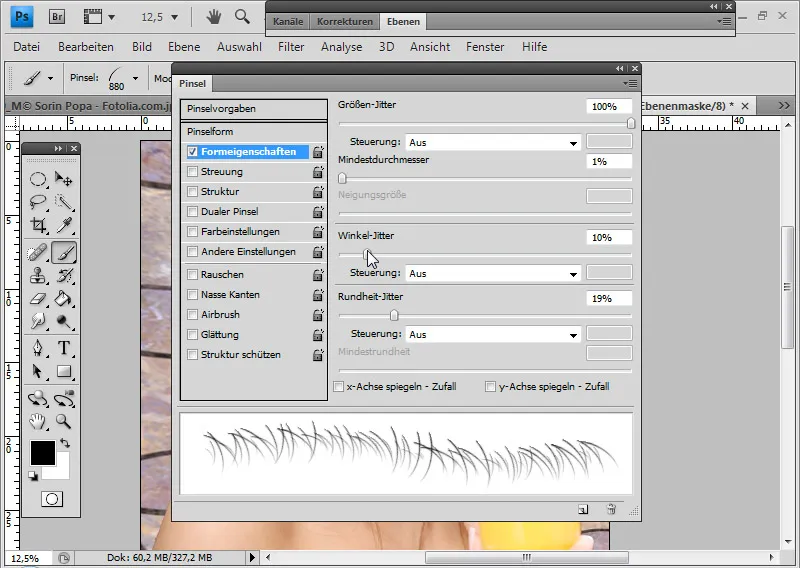The height and width of the screenshot is (568, 800).
Task: Open the Ebenen panel flyout menu
Action: pyautogui.click(x=724, y=21)
